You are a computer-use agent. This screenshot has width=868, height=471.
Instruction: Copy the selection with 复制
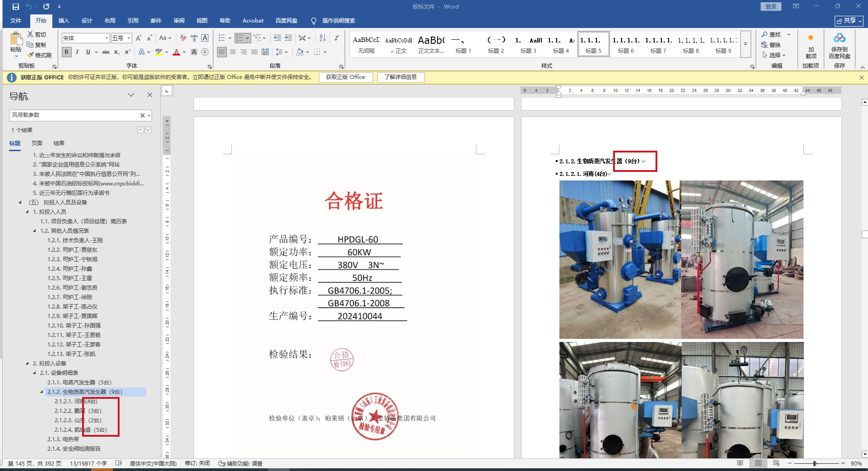[x=37, y=45]
